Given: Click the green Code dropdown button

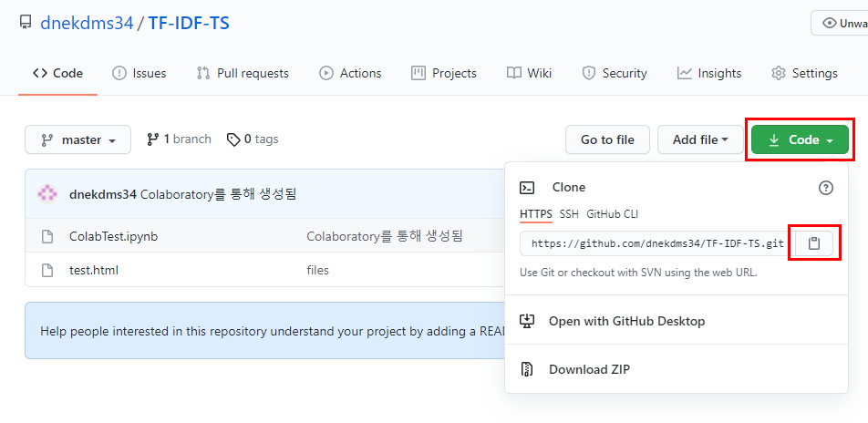Looking at the screenshot, I should 800,139.
